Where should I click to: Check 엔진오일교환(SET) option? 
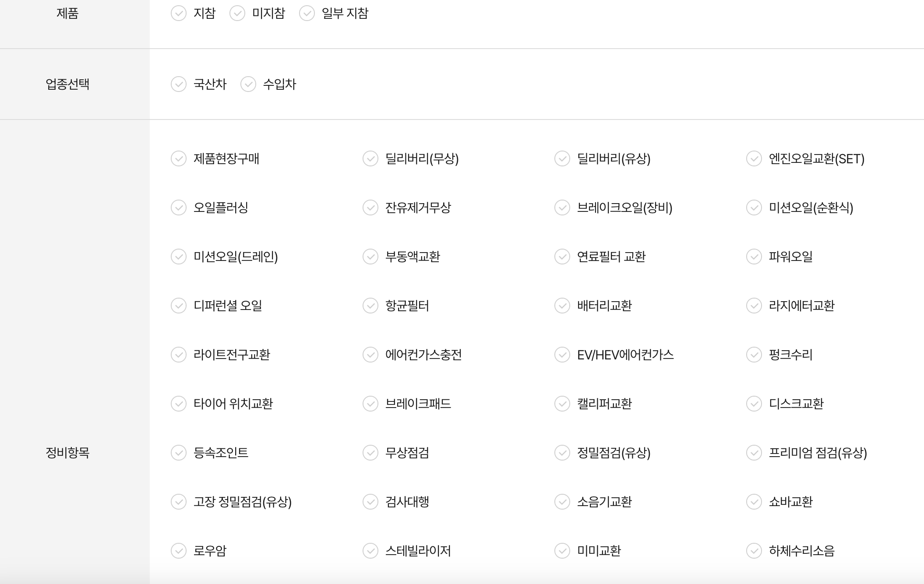point(754,159)
